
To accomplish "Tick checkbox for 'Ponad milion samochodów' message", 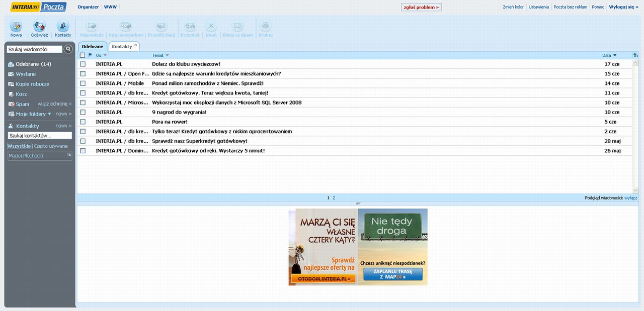I will [83, 83].
